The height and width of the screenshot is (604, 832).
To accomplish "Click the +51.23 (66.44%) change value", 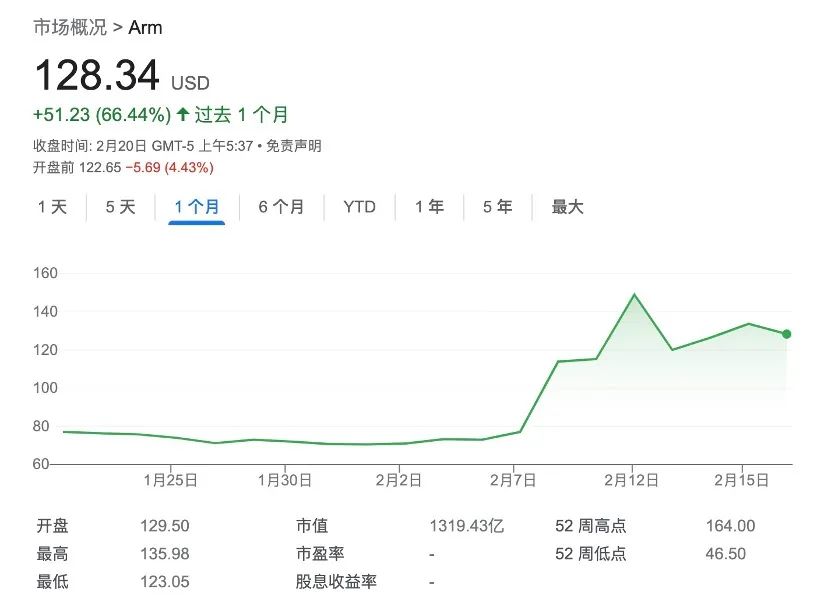I will click(x=102, y=115).
